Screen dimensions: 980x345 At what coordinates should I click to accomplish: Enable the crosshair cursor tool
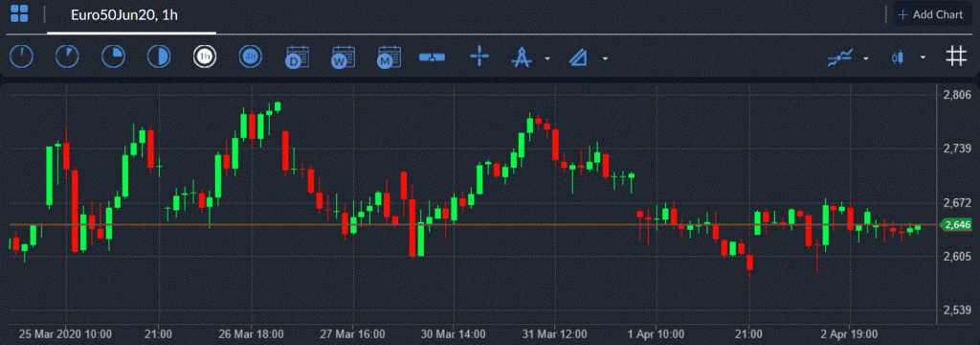[x=479, y=57]
